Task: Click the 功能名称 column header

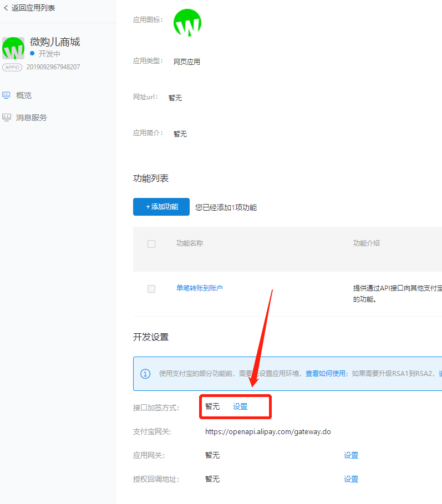Action: [x=190, y=243]
